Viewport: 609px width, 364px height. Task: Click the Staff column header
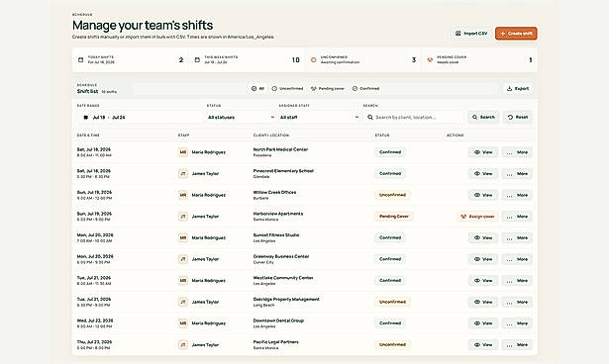(x=184, y=136)
